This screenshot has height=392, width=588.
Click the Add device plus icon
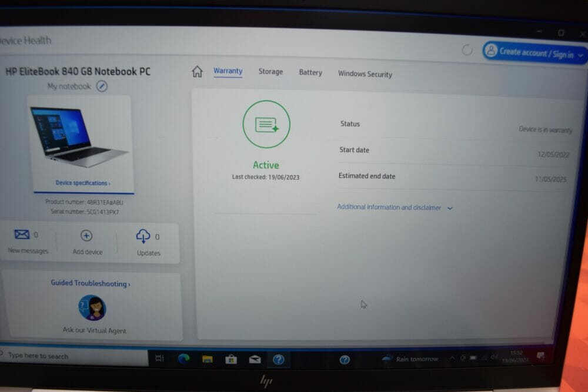86,236
